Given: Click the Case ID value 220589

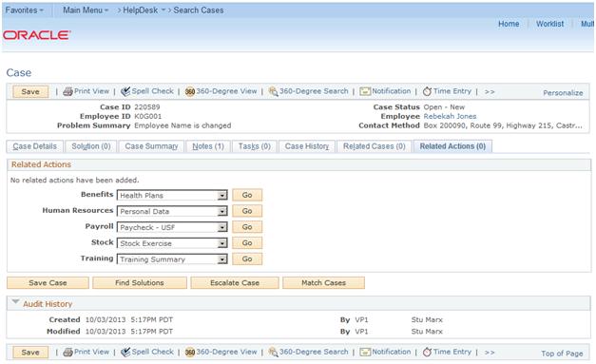Looking at the screenshot, I should (x=146, y=107).
